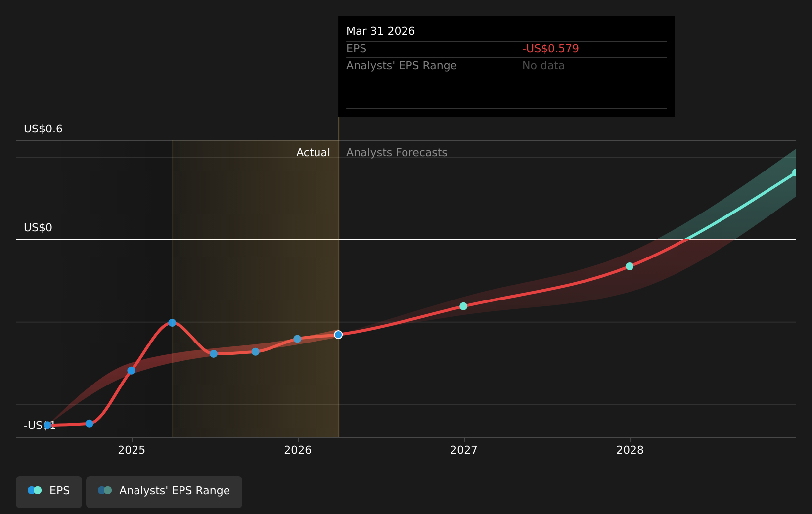Select the highlighted Mar 31 2026 EPS point
812x514 pixels.
[x=338, y=335]
